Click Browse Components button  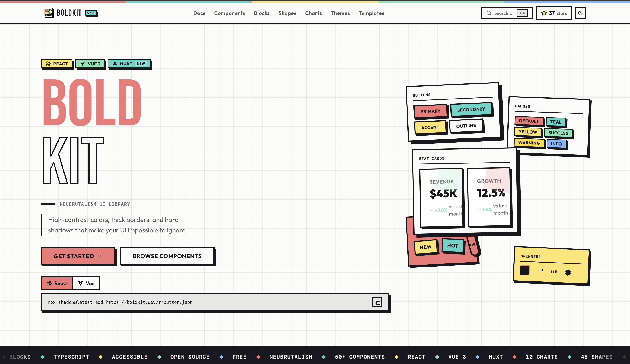coord(167,256)
